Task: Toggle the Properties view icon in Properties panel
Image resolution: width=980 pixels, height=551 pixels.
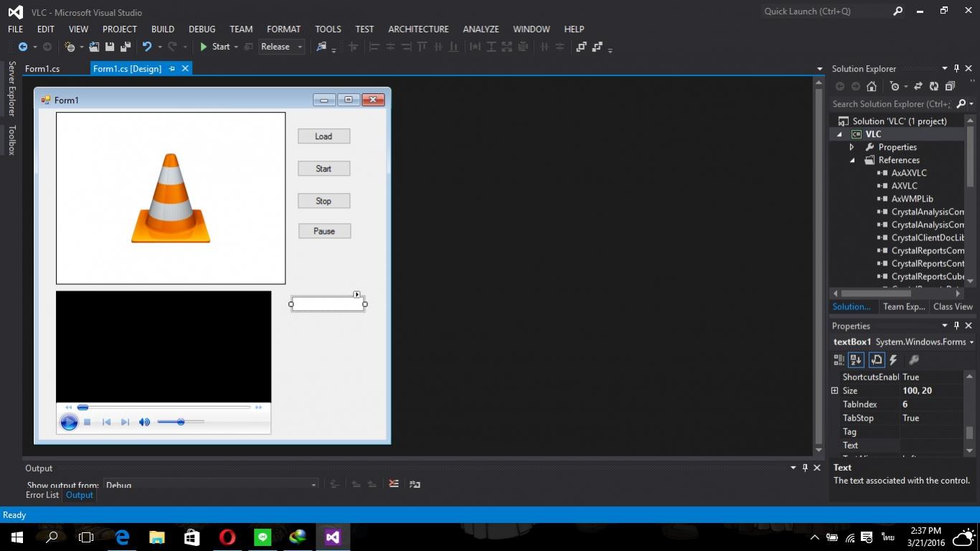Action: (876, 360)
